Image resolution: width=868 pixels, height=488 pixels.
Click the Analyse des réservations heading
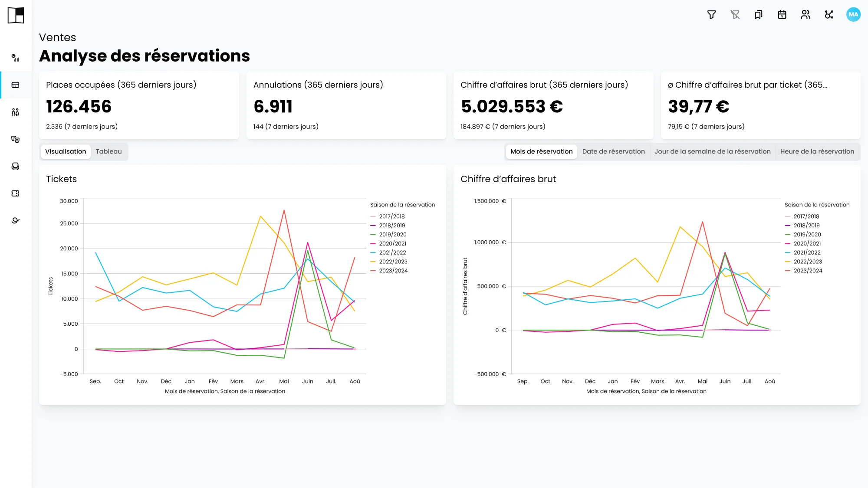(x=145, y=56)
